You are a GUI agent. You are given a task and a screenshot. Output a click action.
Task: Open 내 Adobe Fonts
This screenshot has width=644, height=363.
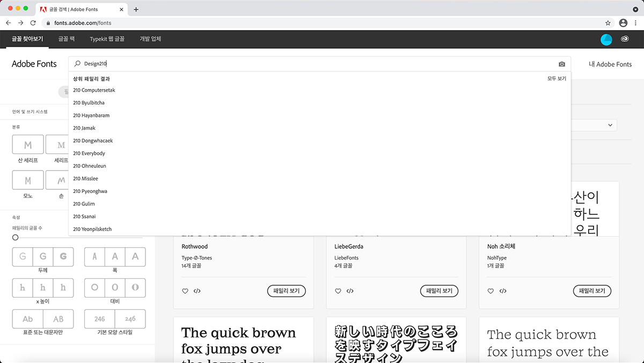(x=610, y=64)
